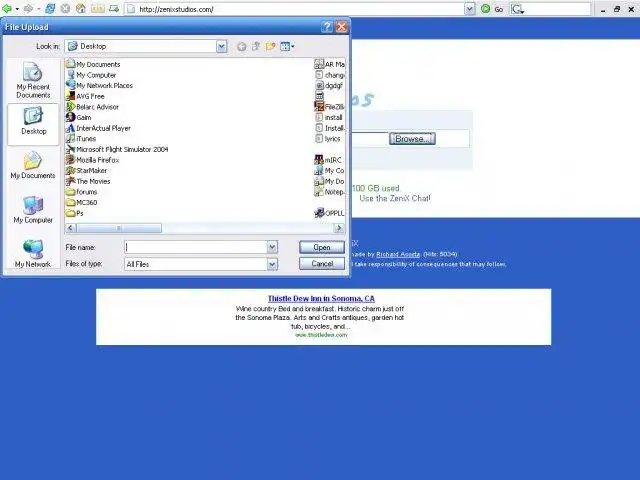Select StarMaker shortcut in file list
The image size is (640, 480).
click(87, 171)
